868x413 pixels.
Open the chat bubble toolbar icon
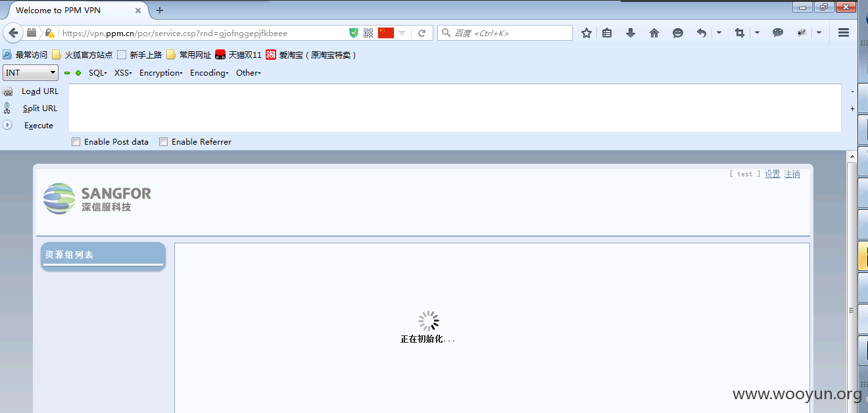click(778, 33)
